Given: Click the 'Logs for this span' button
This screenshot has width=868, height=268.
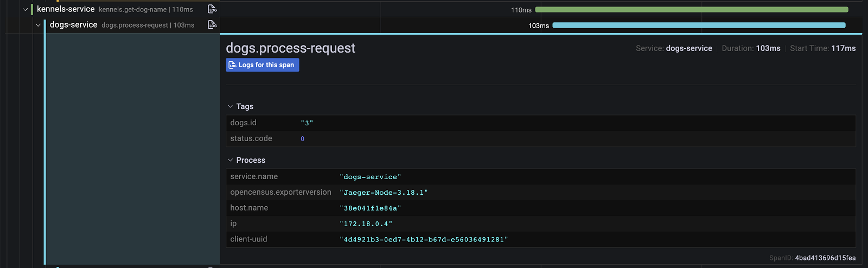Looking at the screenshot, I should (262, 65).
